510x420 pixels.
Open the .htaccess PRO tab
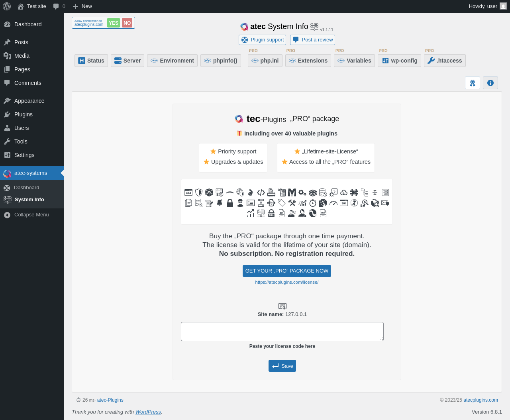tap(445, 61)
